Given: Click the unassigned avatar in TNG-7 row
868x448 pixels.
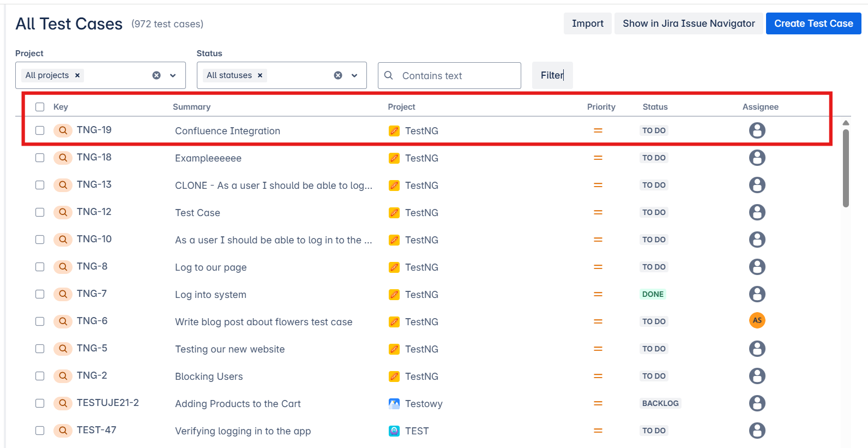Looking at the screenshot, I should click(x=757, y=294).
